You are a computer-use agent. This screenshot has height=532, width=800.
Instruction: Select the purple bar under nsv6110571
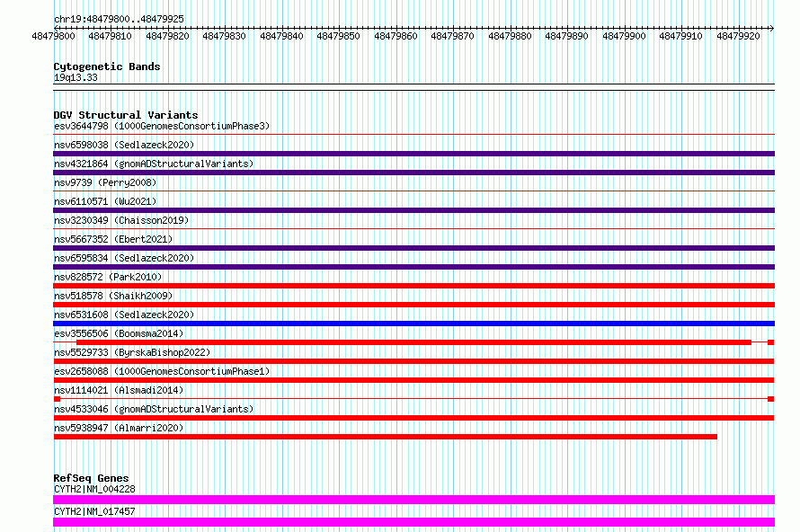click(x=413, y=210)
